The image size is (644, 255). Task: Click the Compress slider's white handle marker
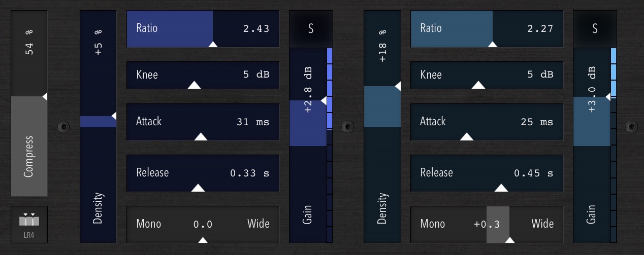pyautogui.click(x=45, y=96)
